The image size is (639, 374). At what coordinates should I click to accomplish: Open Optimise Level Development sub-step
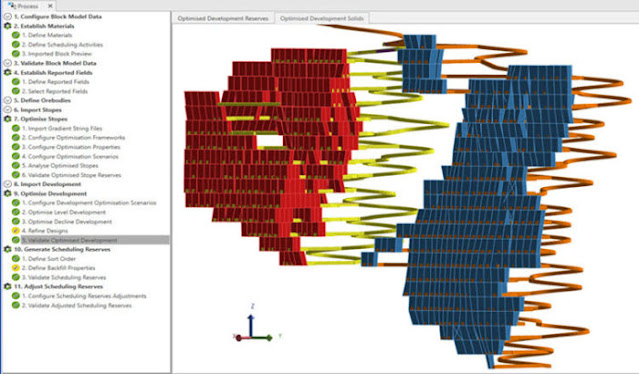tap(64, 212)
